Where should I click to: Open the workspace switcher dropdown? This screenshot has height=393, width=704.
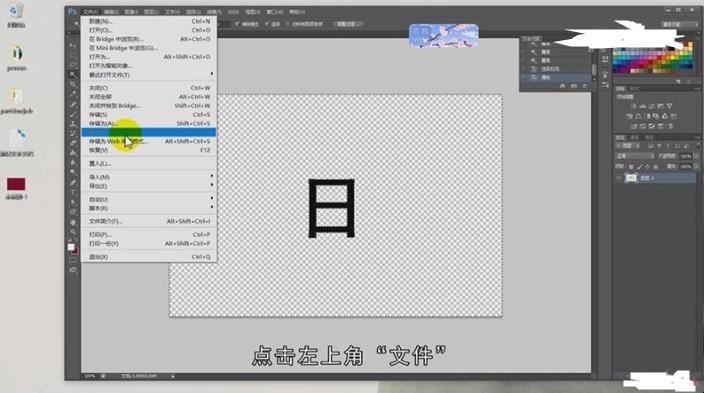tap(679, 24)
